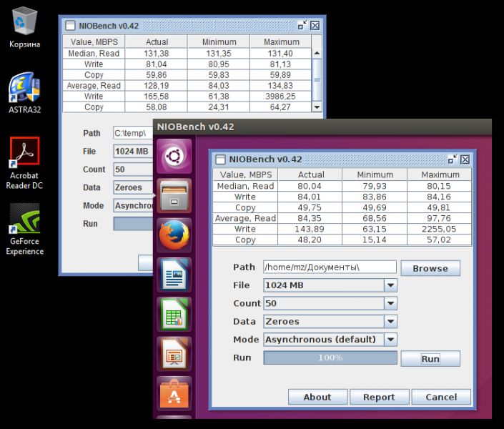Screen dimensions: 504x429
Task: Select cell 143,89 in Ubuntu table
Action: [310, 229]
